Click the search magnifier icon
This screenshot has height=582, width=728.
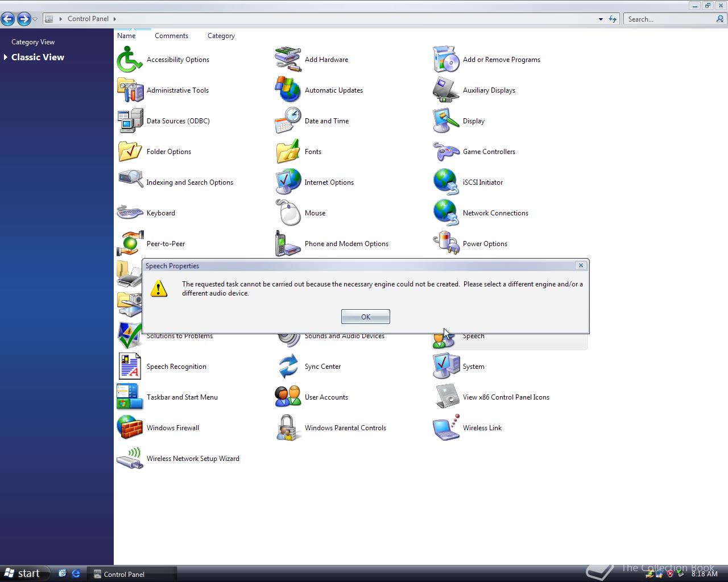click(x=721, y=19)
